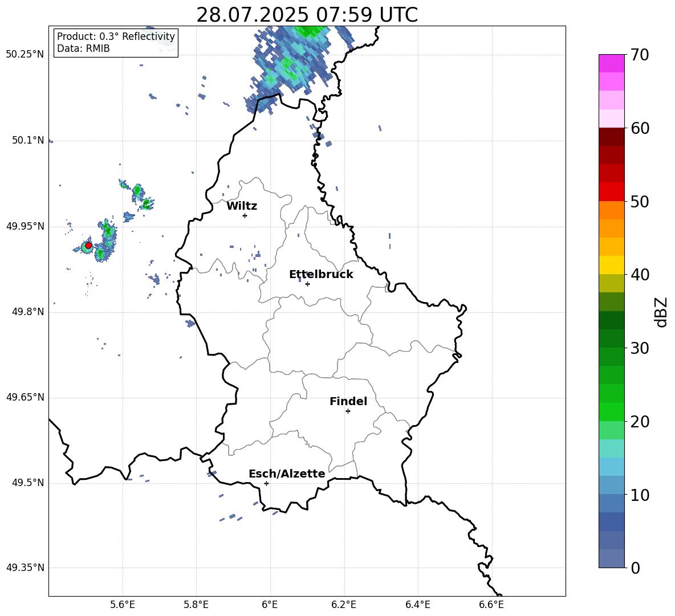Click the Findel station cross marker
This screenshot has height=616, width=675.
pyautogui.click(x=348, y=411)
